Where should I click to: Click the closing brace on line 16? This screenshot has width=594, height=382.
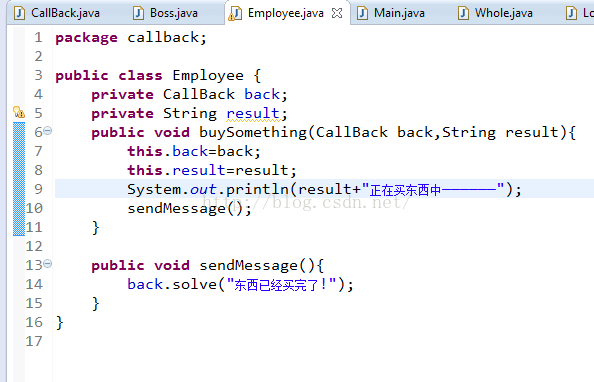[59, 323]
